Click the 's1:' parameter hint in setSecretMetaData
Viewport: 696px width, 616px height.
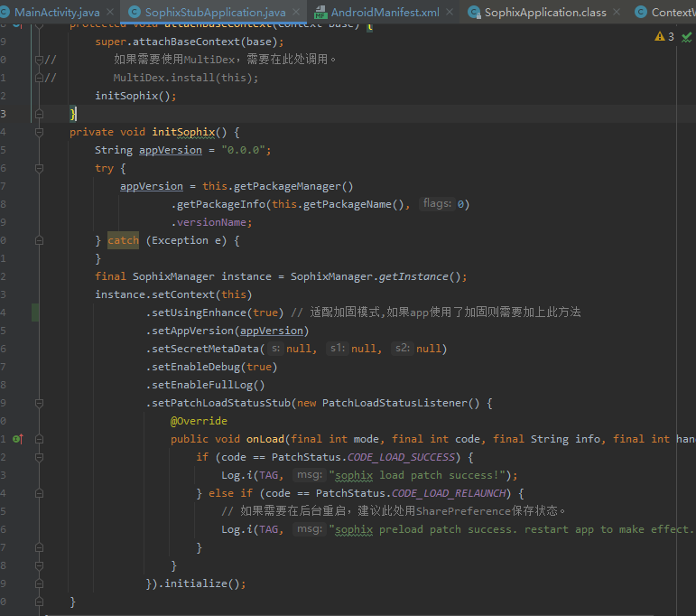(x=338, y=348)
